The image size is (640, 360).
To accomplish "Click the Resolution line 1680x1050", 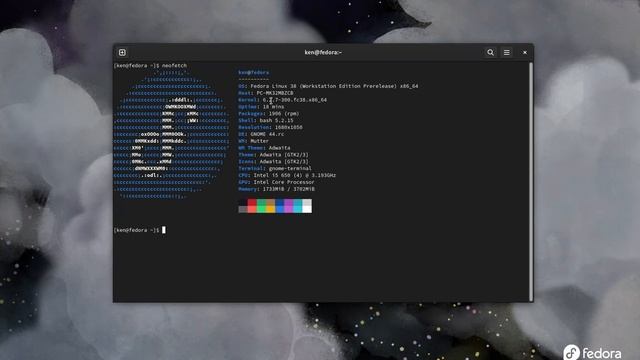I will point(270,127).
